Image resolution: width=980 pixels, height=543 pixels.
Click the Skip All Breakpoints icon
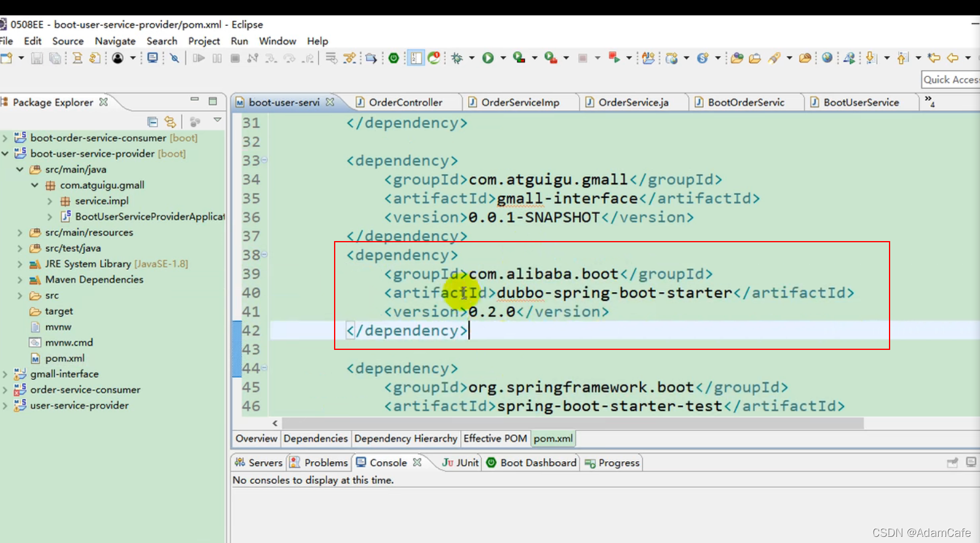coord(175,58)
